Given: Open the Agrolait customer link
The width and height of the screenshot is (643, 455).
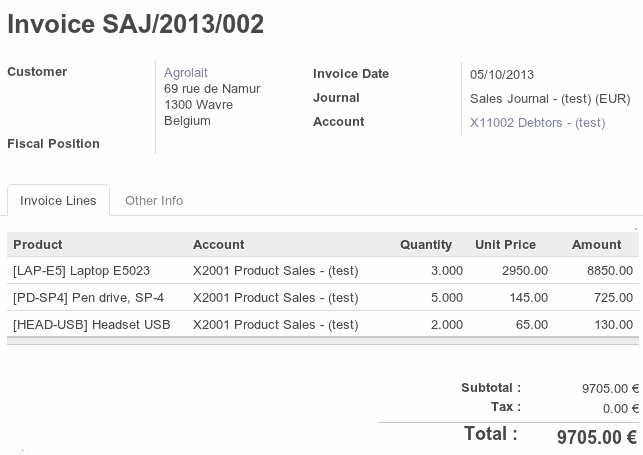Looking at the screenshot, I should click(187, 72).
